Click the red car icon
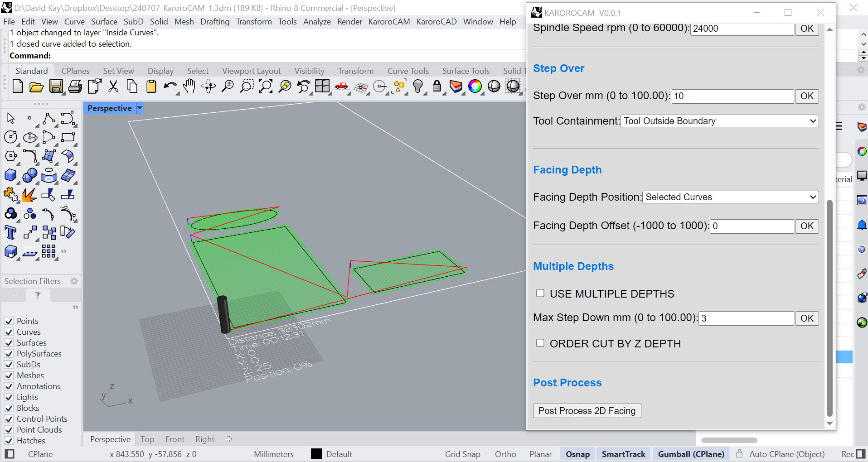868x462 pixels. 342,86
